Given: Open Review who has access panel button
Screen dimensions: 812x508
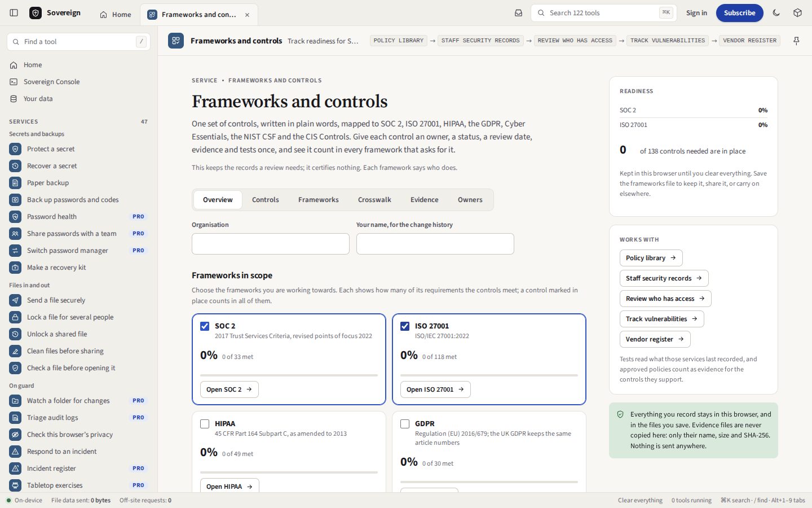Looking at the screenshot, I should pos(665,299).
